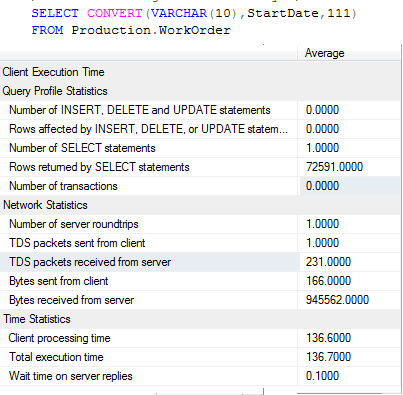
Task: Click StartDate in the query editor
Action: point(283,13)
